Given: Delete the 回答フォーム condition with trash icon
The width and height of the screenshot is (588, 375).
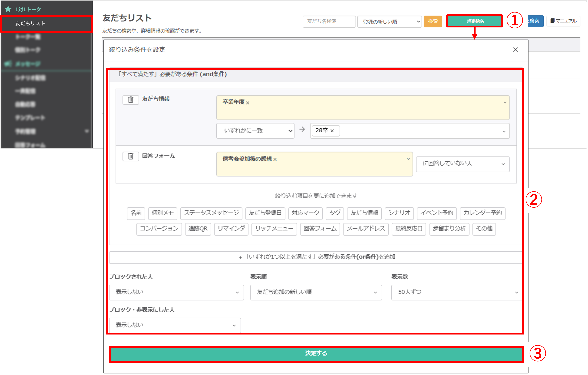Looking at the screenshot, I should click(x=131, y=156).
